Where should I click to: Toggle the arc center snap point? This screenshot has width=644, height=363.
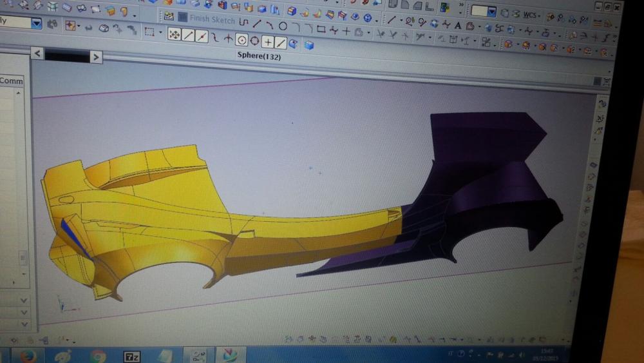tap(241, 40)
